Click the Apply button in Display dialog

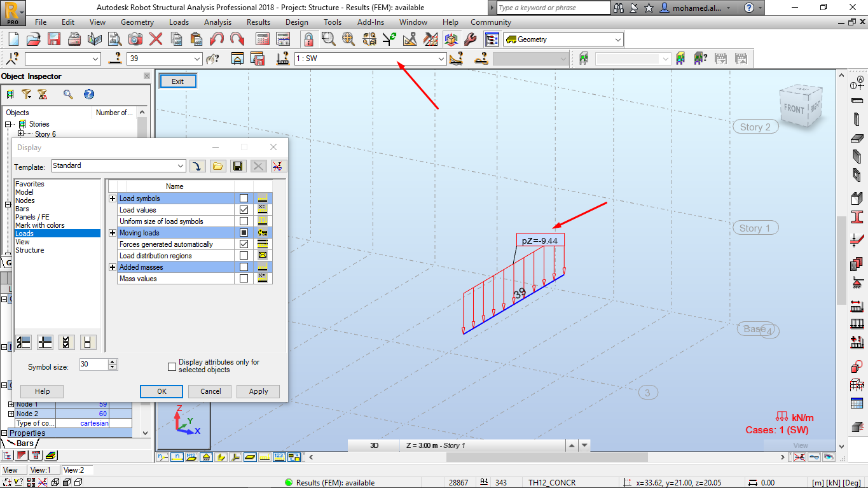(258, 391)
